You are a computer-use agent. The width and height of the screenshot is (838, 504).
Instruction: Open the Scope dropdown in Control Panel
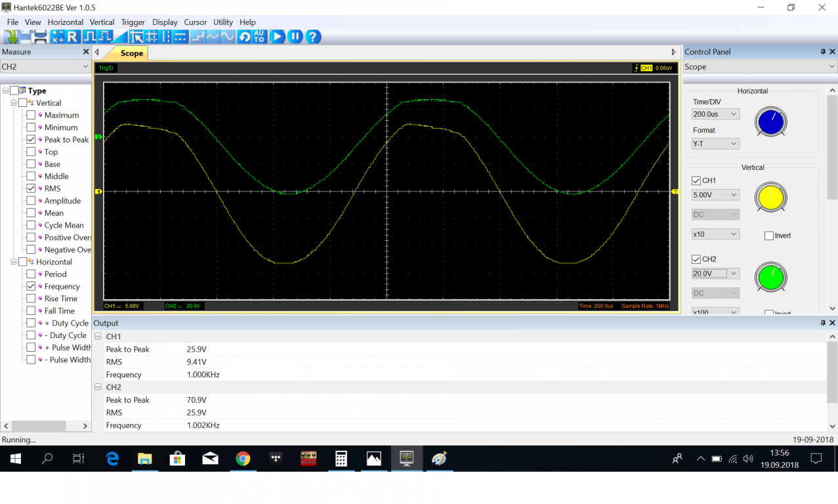tap(760, 67)
